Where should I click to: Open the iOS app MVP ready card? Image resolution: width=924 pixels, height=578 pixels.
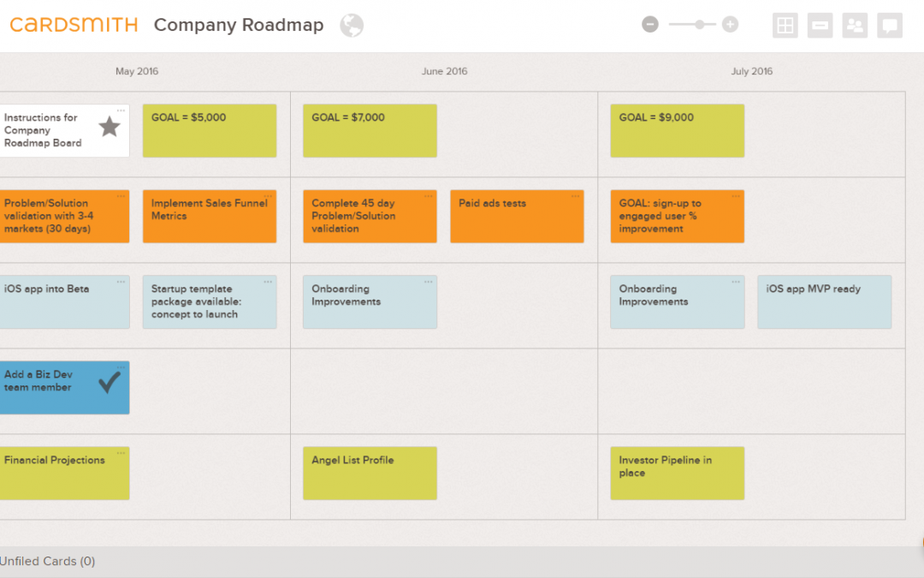(x=825, y=301)
